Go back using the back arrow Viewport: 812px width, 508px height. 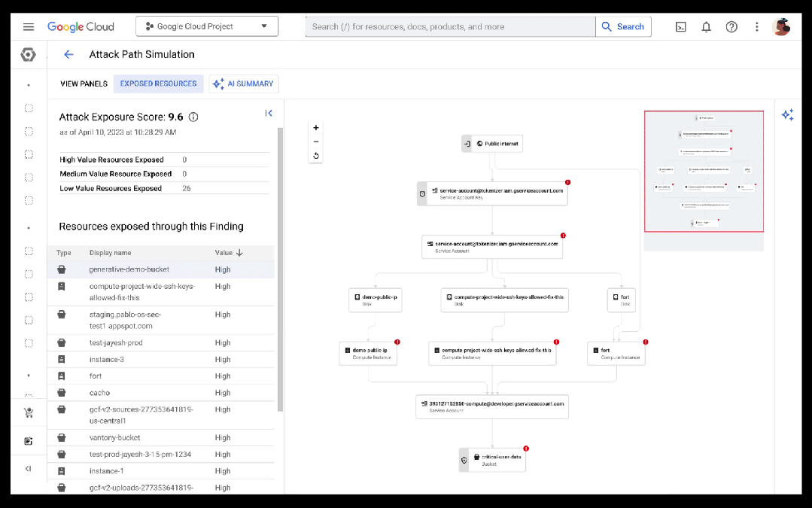[x=69, y=54]
